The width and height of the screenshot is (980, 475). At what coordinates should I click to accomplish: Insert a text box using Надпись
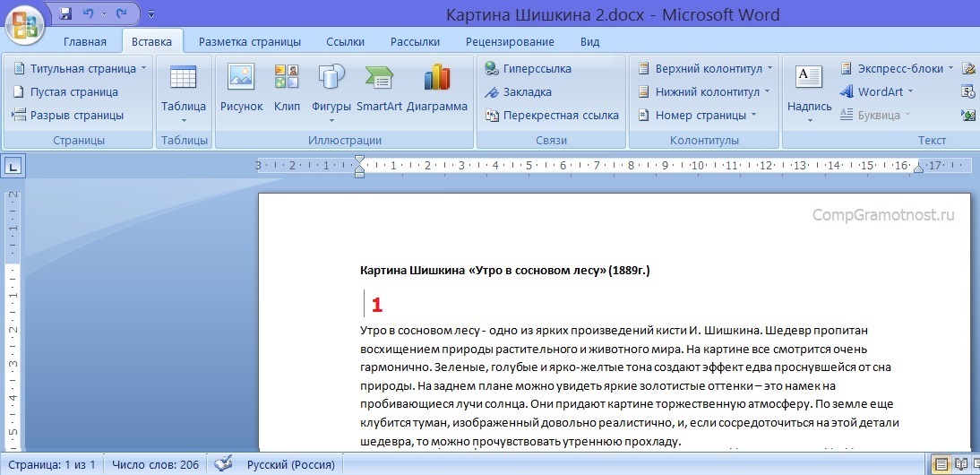click(x=810, y=89)
